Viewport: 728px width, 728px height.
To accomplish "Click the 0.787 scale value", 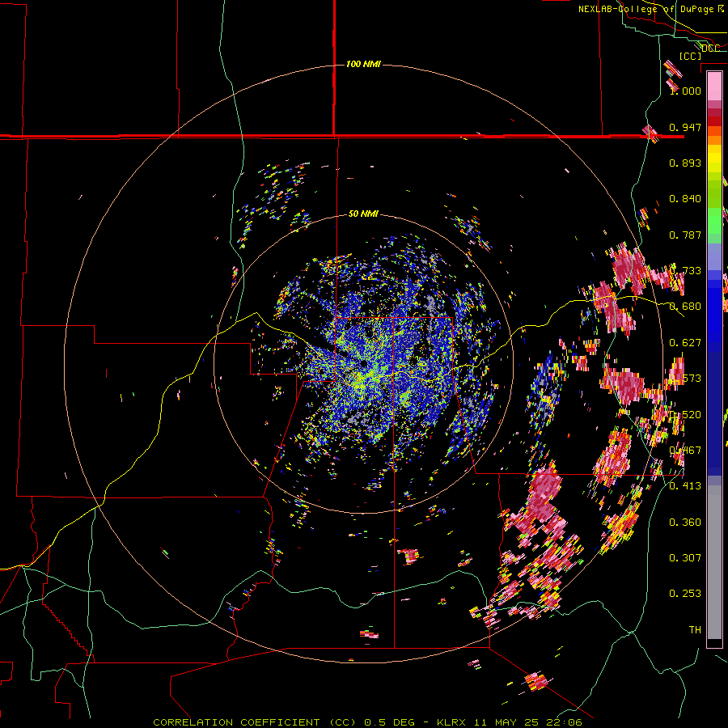I will [x=685, y=235].
